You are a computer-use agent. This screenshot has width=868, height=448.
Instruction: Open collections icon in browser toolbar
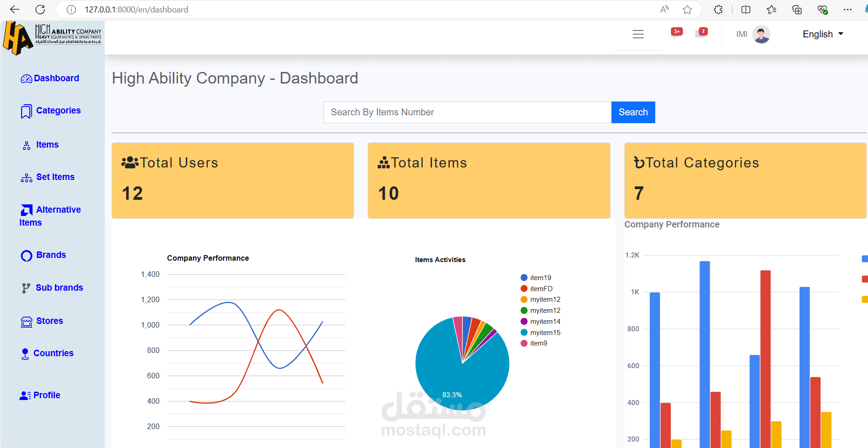coord(797,10)
